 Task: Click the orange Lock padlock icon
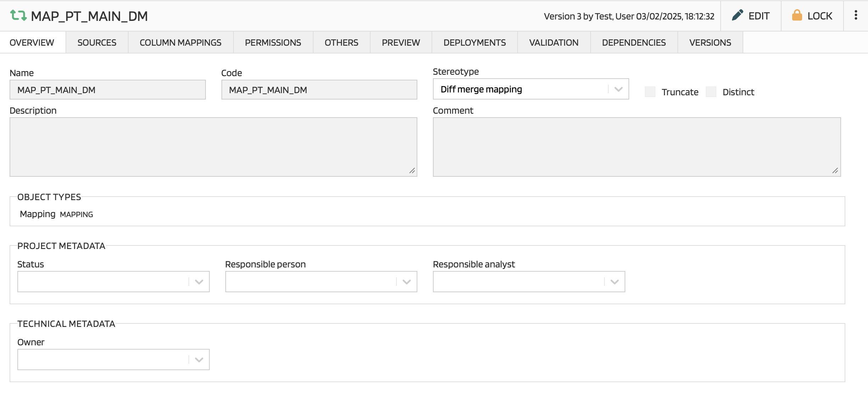[x=797, y=15]
